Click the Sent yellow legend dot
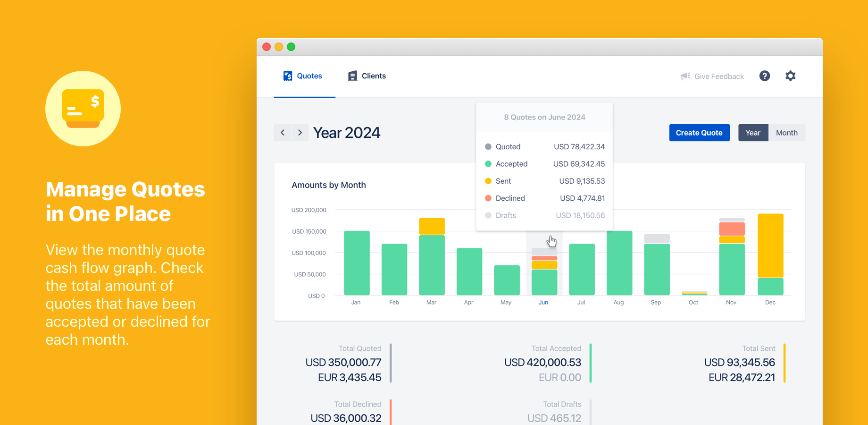868x425 pixels. (488, 181)
